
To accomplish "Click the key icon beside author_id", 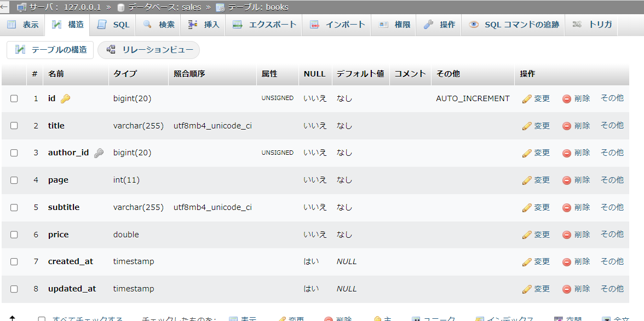I will tap(98, 153).
